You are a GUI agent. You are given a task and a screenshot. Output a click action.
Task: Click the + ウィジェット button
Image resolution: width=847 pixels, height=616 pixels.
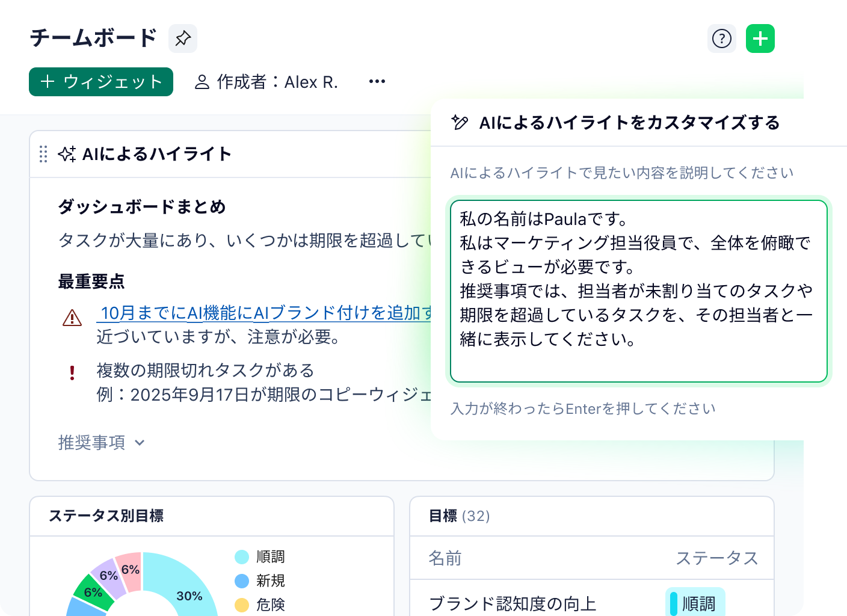100,82
